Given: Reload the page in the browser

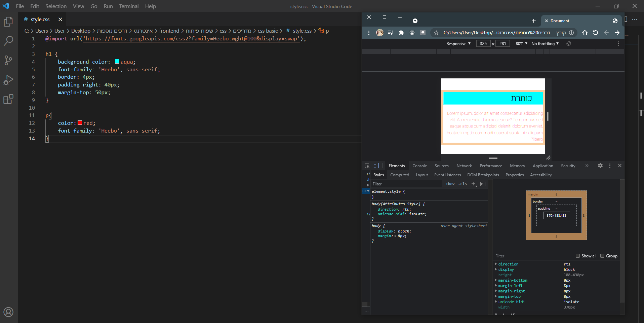Looking at the screenshot, I should tap(595, 33).
